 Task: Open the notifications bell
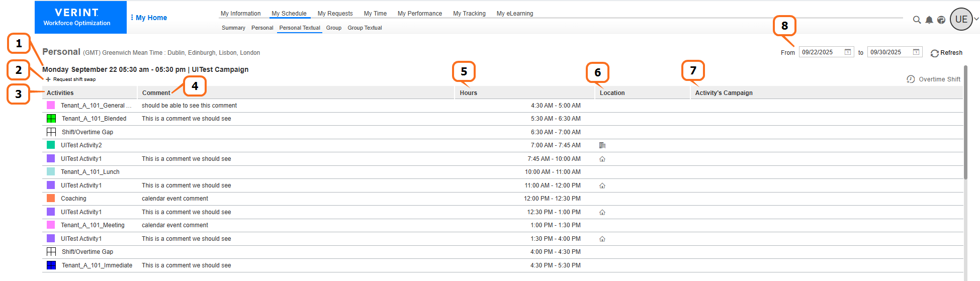pyautogui.click(x=929, y=20)
